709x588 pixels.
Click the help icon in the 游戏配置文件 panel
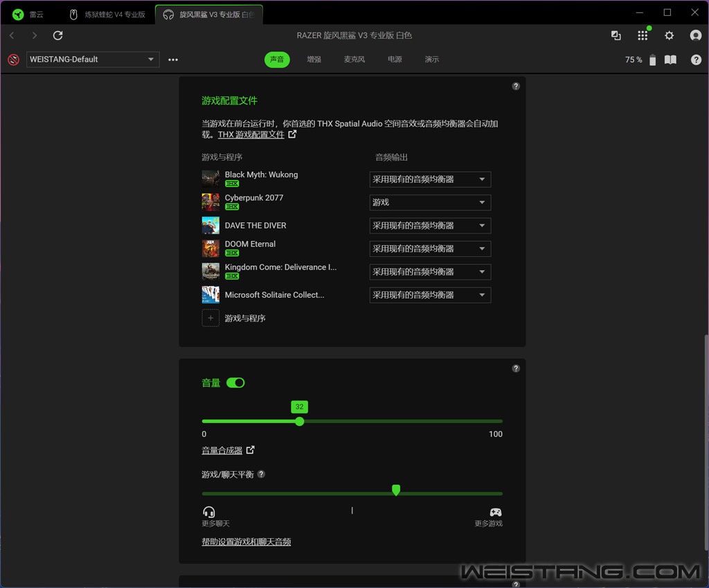(516, 87)
